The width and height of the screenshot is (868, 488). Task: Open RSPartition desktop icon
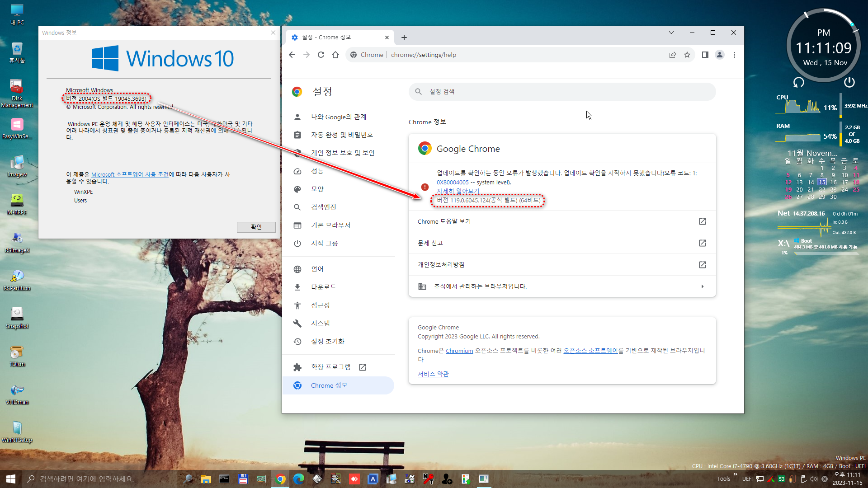pos(17,281)
